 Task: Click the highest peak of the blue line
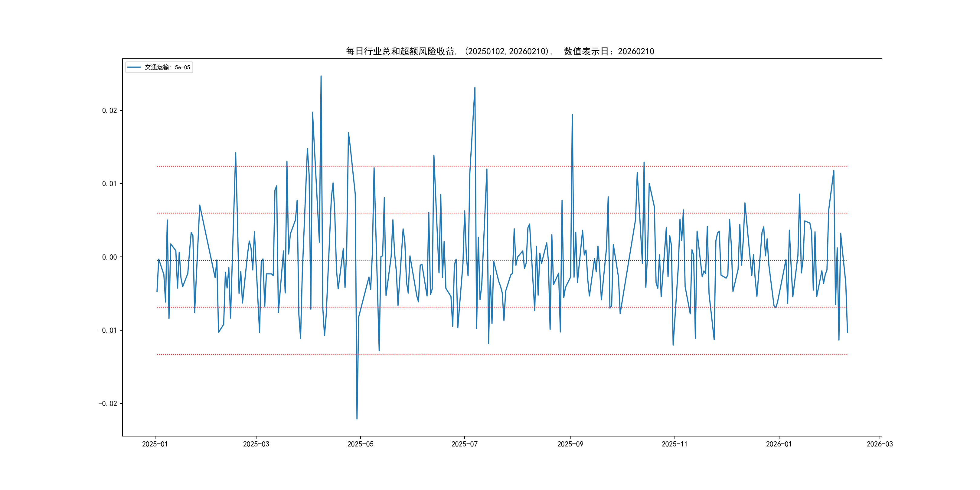pos(321,77)
